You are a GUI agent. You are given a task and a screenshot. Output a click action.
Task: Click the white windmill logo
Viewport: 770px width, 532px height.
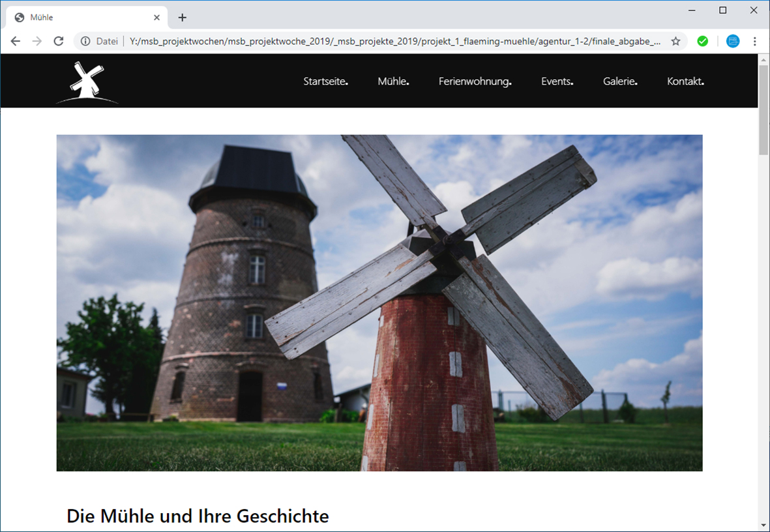[x=87, y=82]
